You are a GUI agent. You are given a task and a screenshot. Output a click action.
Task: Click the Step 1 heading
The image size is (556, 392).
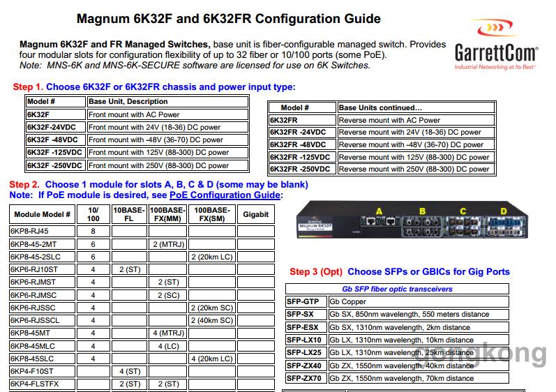coord(154,86)
